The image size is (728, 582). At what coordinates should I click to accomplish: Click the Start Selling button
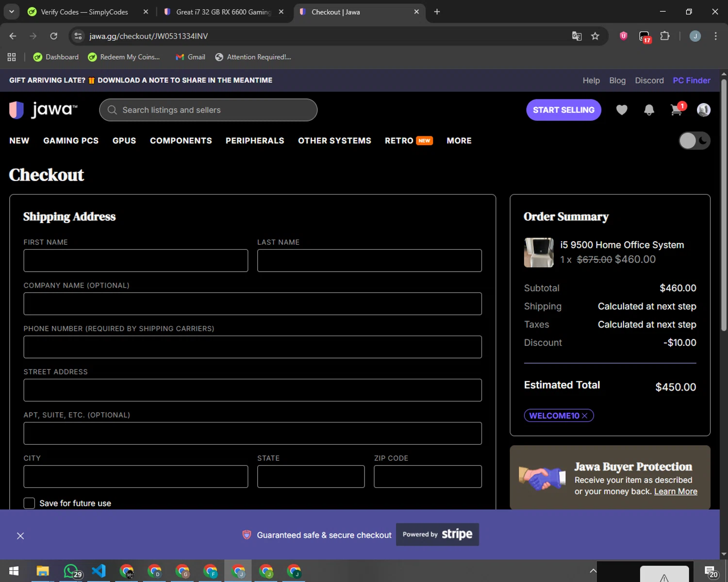tap(563, 110)
